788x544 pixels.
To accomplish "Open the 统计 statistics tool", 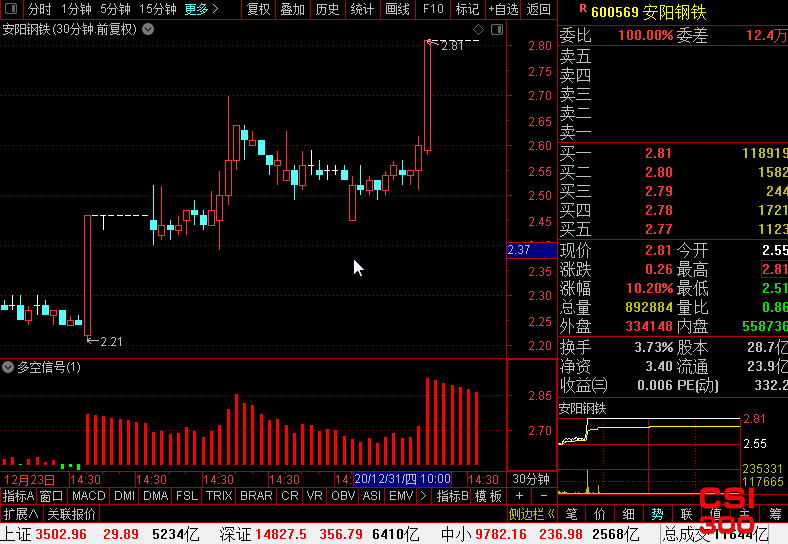I will tap(362, 9).
